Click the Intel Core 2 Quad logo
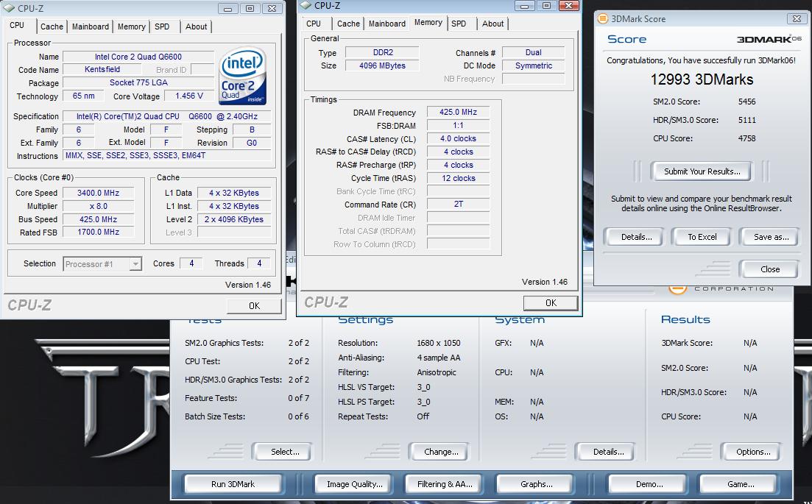The image size is (812, 504). click(x=243, y=76)
